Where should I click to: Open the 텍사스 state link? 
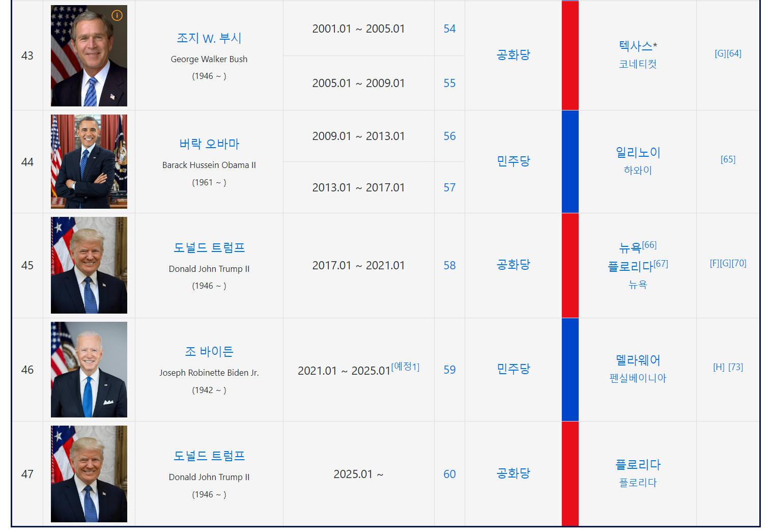coord(636,46)
